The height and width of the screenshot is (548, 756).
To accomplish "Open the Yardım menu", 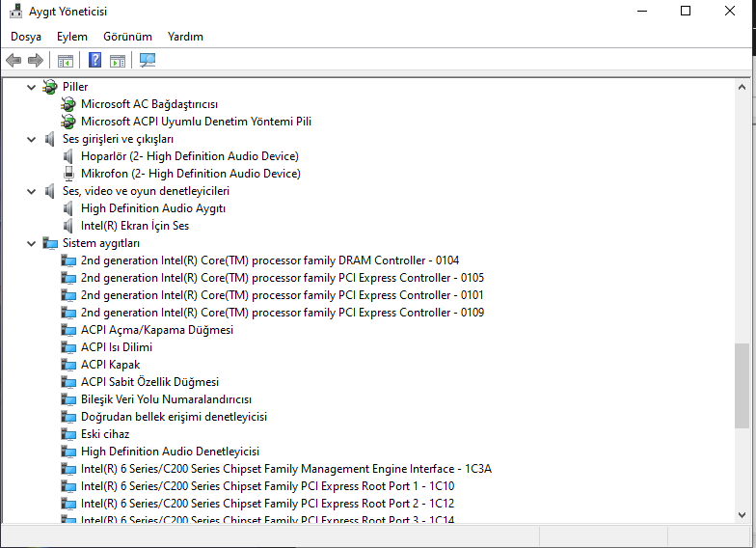I will coord(185,37).
